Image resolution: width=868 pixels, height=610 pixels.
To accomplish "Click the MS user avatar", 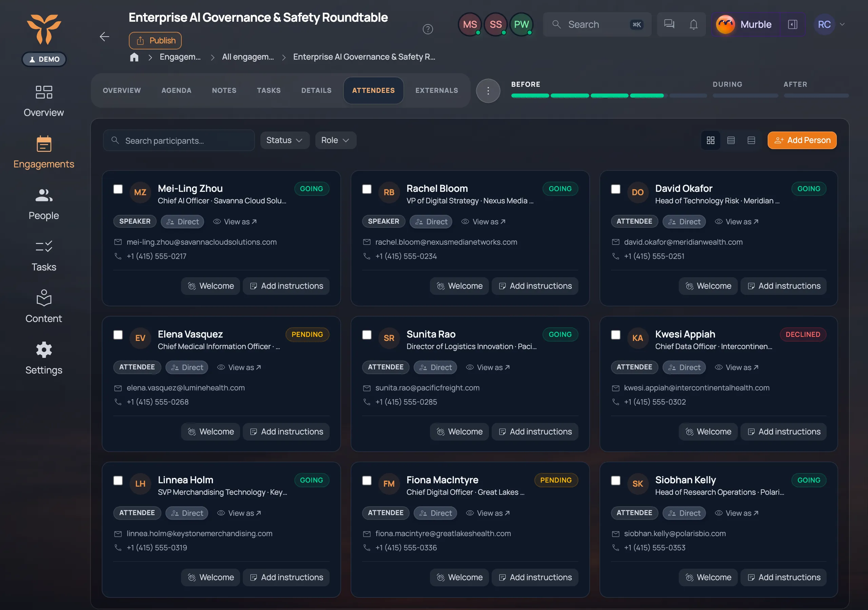I will [470, 24].
